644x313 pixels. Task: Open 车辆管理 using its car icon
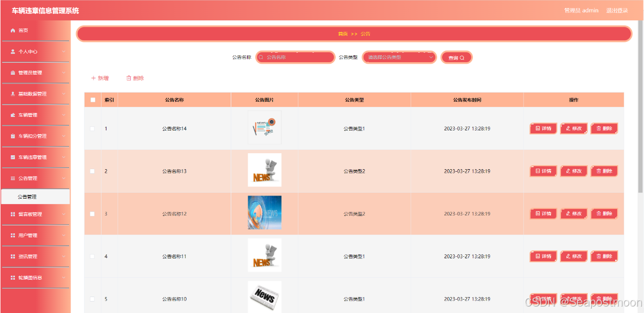tap(13, 114)
